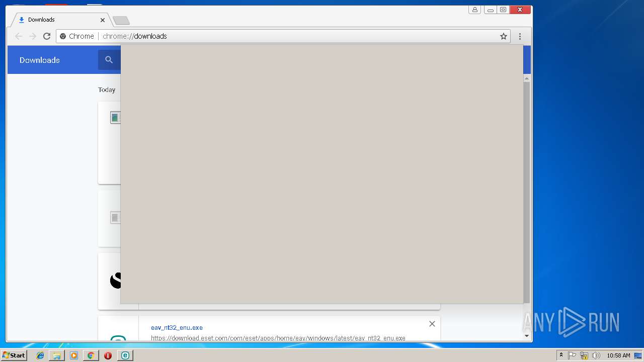Click the "Downloads" page title
This screenshot has height=362, width=644.
click(x=40, y=60)
